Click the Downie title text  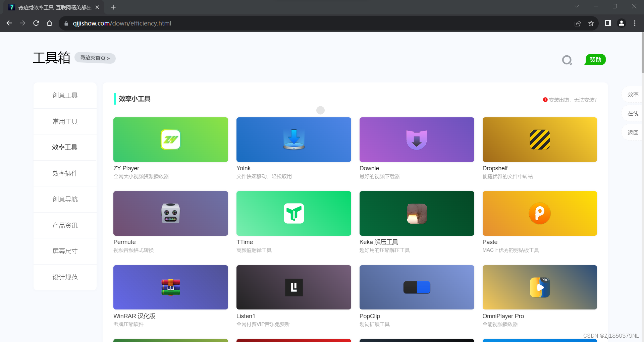(369, 168)
